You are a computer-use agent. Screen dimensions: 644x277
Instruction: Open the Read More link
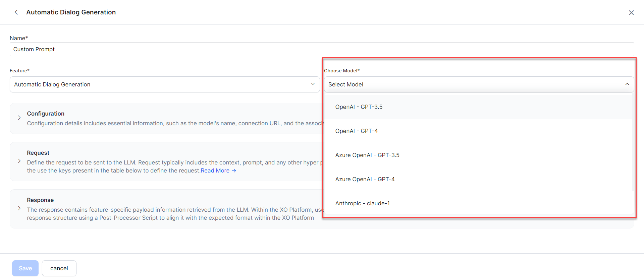[218, 171]
